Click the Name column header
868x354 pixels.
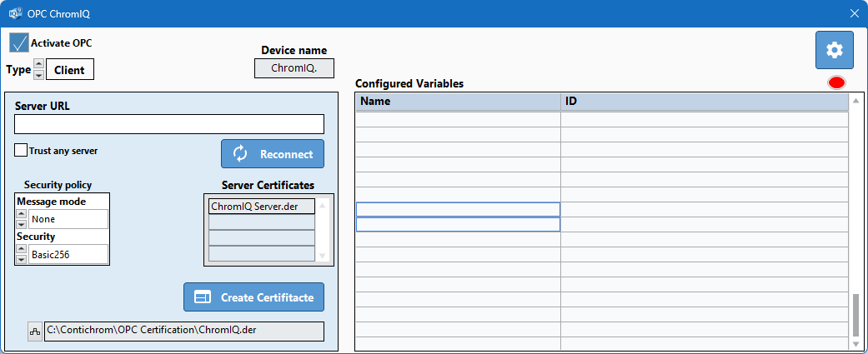pyautogui.click(x=458, y=102)
